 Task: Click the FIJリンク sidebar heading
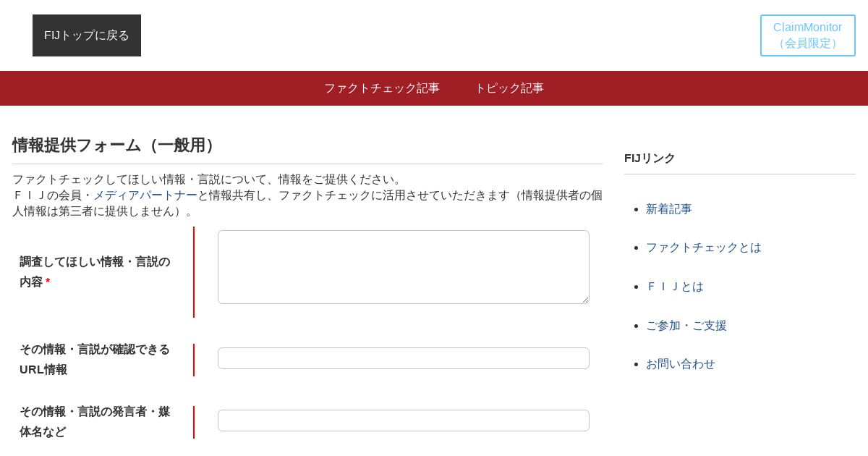[650, 159]
